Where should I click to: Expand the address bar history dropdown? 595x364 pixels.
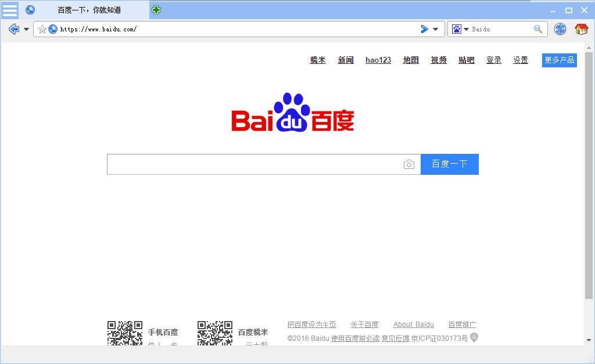tap(436, 29)
